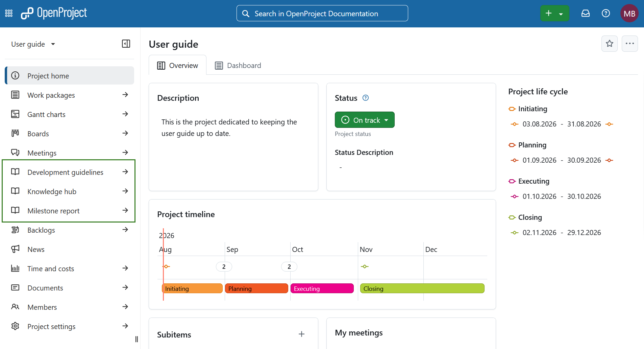Click the Boards icon in sidebar

tap(15, 133)
